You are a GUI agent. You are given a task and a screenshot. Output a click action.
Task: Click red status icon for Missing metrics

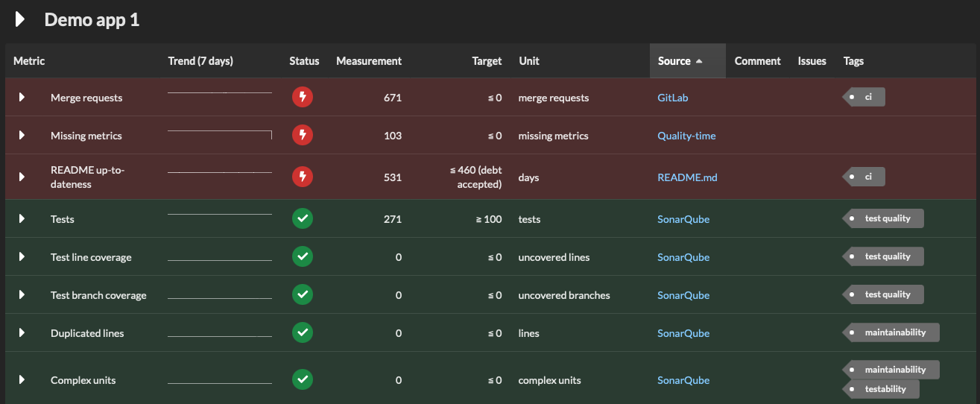[303, 135]
